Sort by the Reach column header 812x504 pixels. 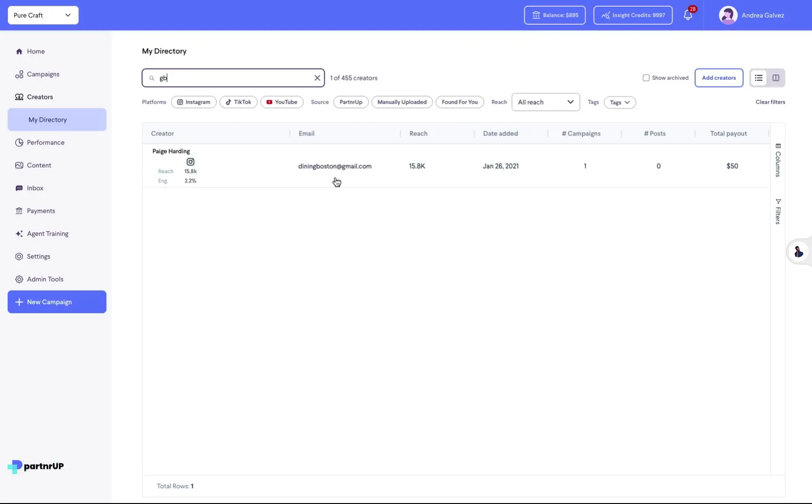click(x=418, y=134)
